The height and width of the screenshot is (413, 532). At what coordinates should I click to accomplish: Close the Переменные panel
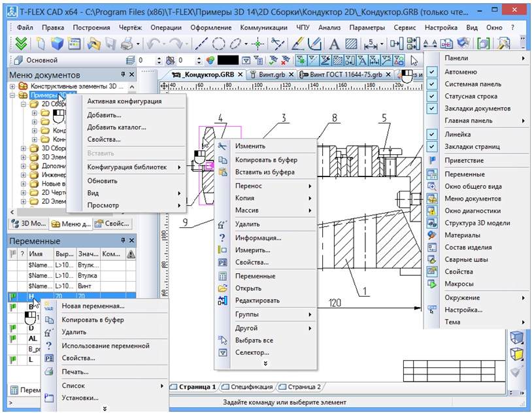(131, 240)
